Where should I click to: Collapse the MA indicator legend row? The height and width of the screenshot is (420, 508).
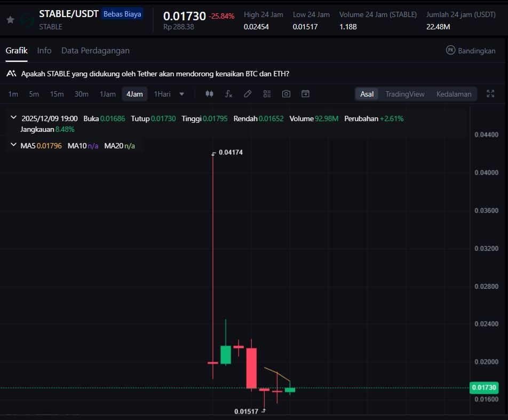pos(13,145)
